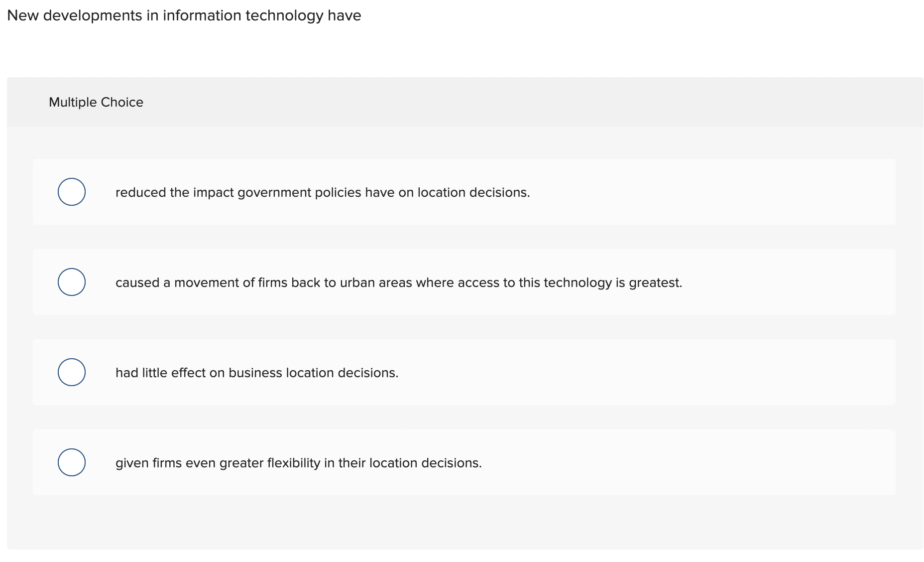
Task: Select the radio button beside "had little effect"
Action: (x=72, y=372)
